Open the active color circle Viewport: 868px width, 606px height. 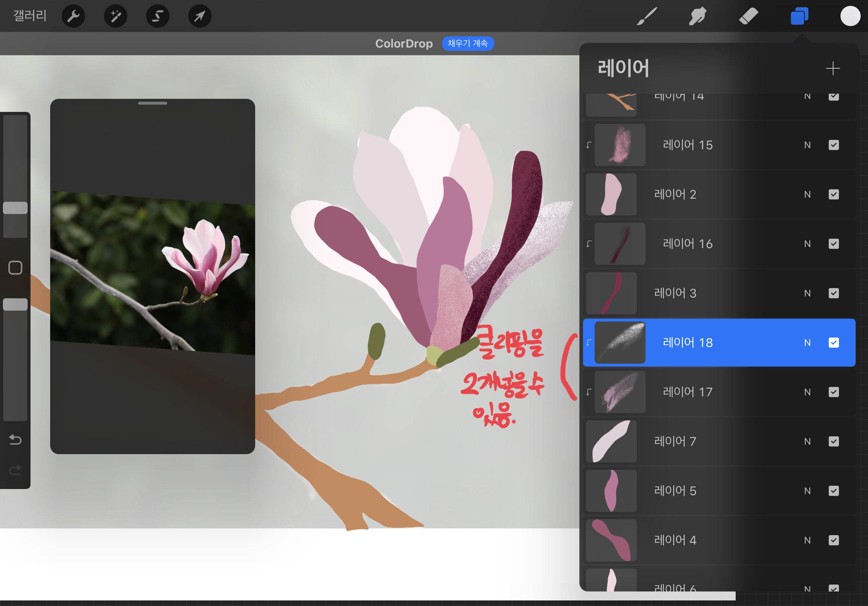850,16
